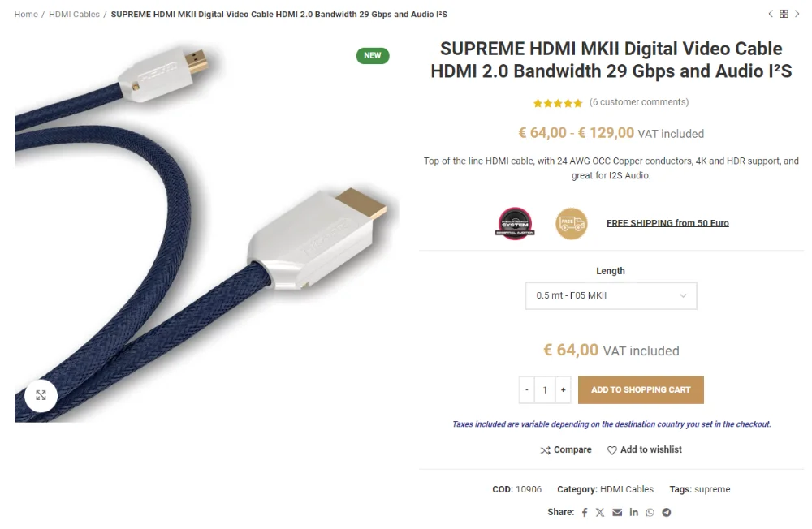The width and height of the screenshot is (812, 529).
Task: Share product on Facebook
Action: coord(584,513)
